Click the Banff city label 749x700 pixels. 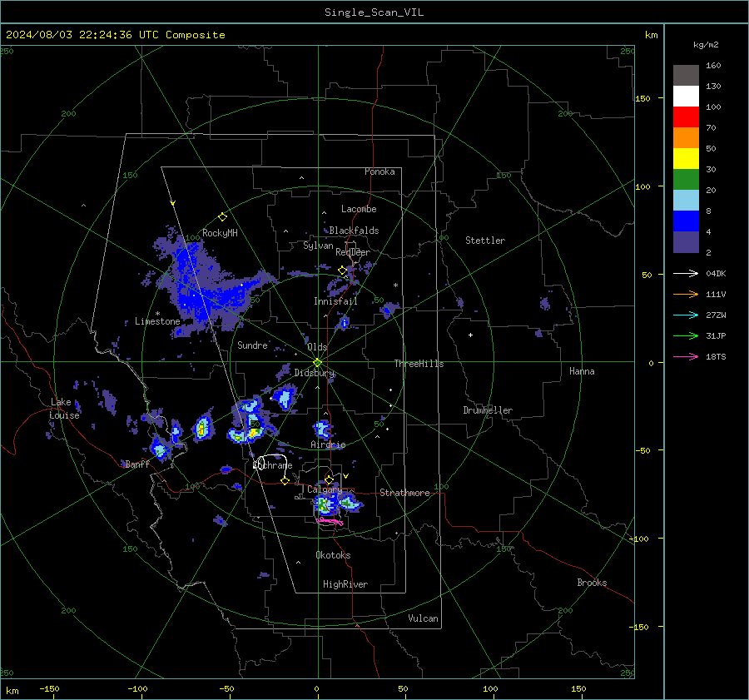(137, 464)
